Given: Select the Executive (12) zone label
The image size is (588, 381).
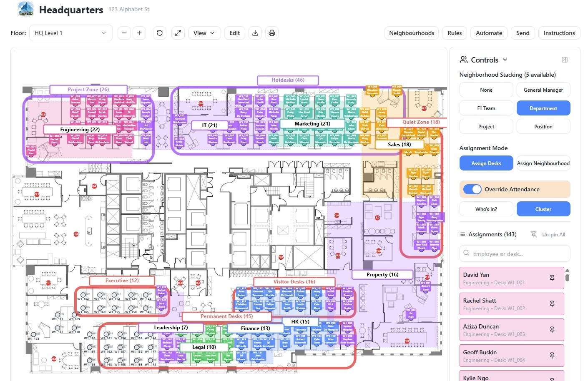Looking at the screenshot, I should pos(122,281).
